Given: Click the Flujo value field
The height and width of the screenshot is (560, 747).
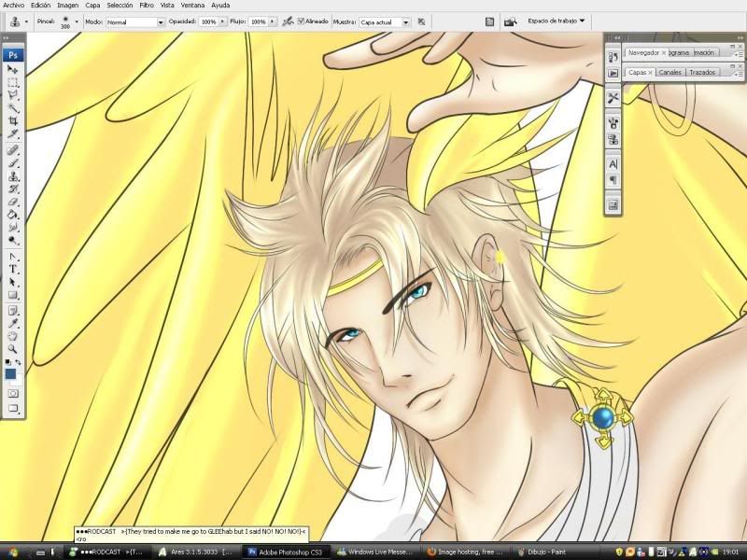Looking at the screenshot, I should (x=259, y=21).
